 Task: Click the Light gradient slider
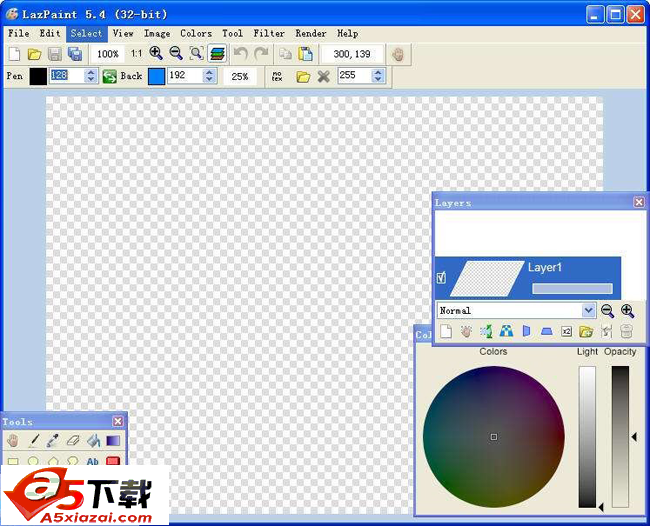(587, 437)
